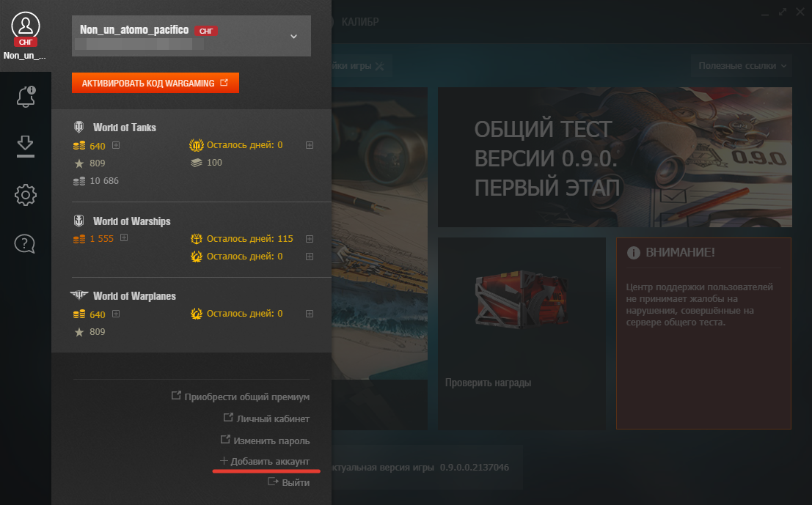Click the plus icon on Warships 'Осталось дней: 0' row
This screenshot has height=505, width=812.
310,257
